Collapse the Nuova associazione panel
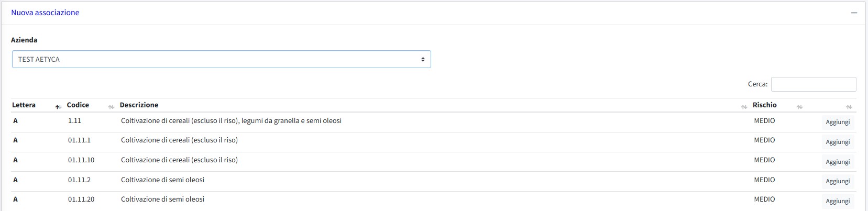The height and width of the screenshot is (211, 868). tap(854, 13)
